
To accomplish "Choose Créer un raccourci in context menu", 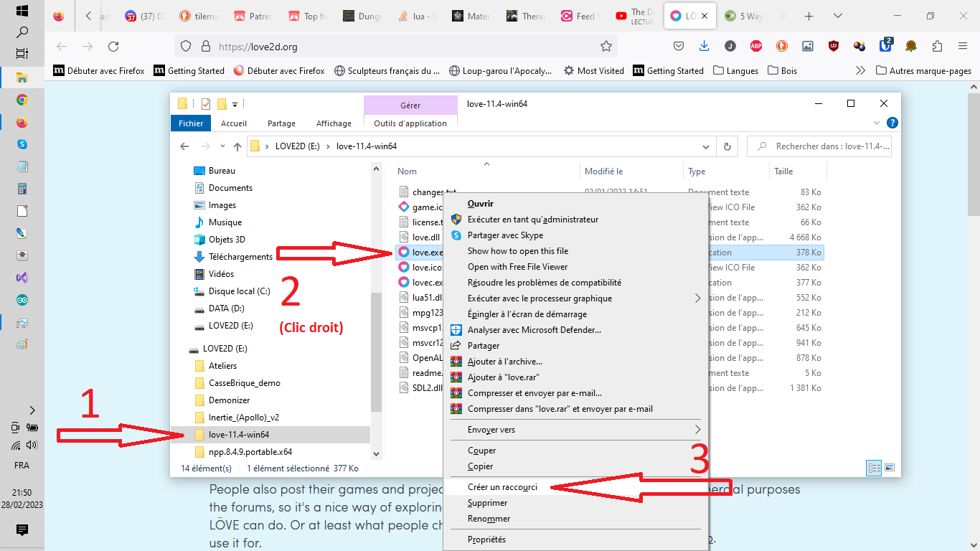I will (x=502, y=487).
